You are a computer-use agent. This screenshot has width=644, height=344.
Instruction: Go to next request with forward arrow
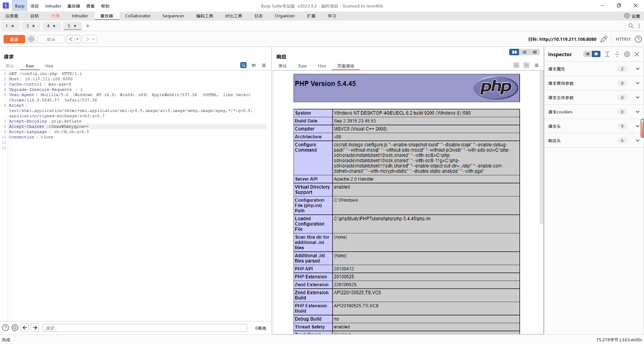[x=87, y=39]
